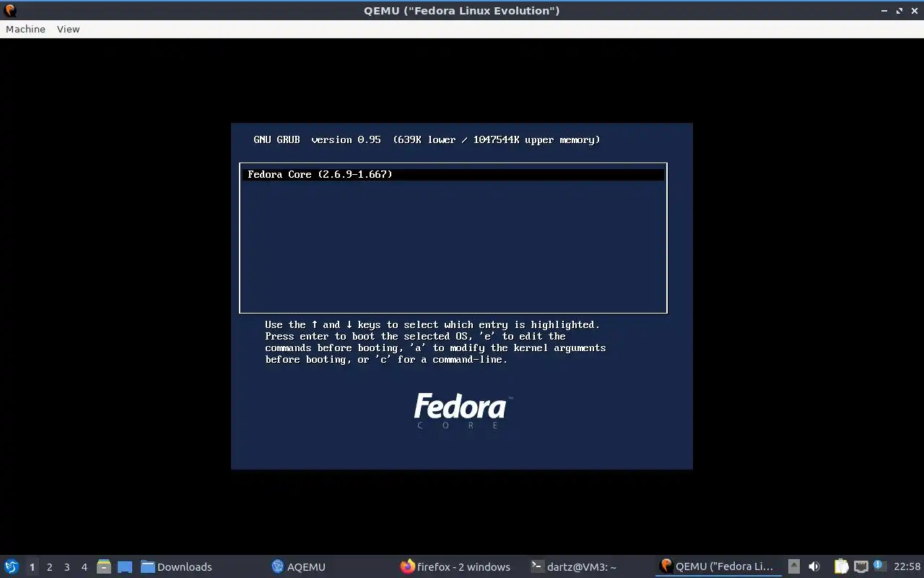
Task: Close the QEMU window
Action: pos(915,11)
